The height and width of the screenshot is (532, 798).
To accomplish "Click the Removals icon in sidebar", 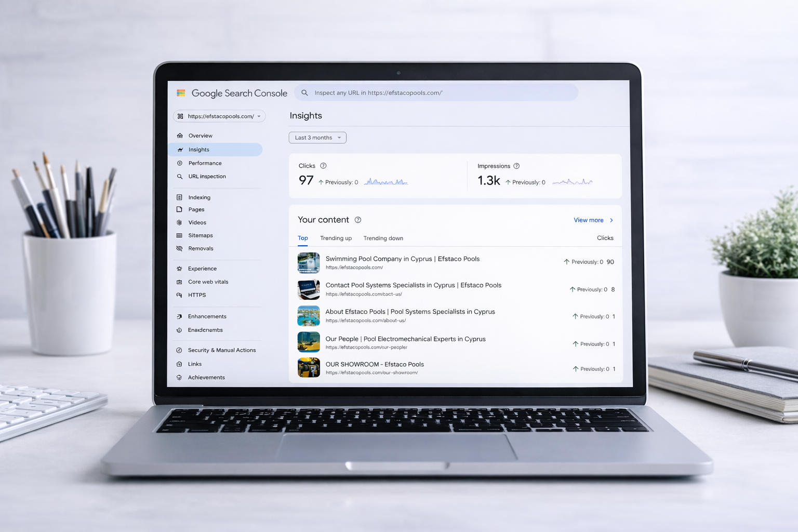I will 179,248.
